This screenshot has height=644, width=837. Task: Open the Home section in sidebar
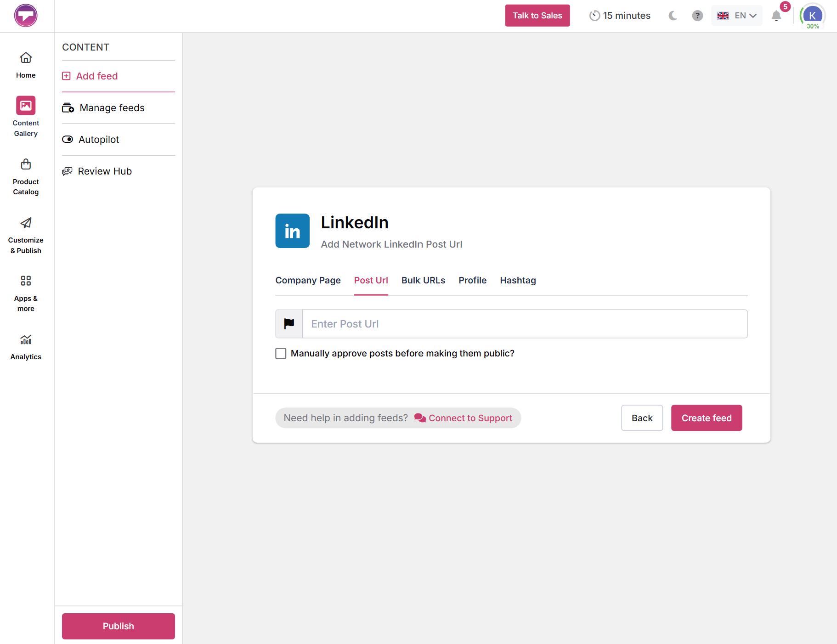[x=26, y=65]
